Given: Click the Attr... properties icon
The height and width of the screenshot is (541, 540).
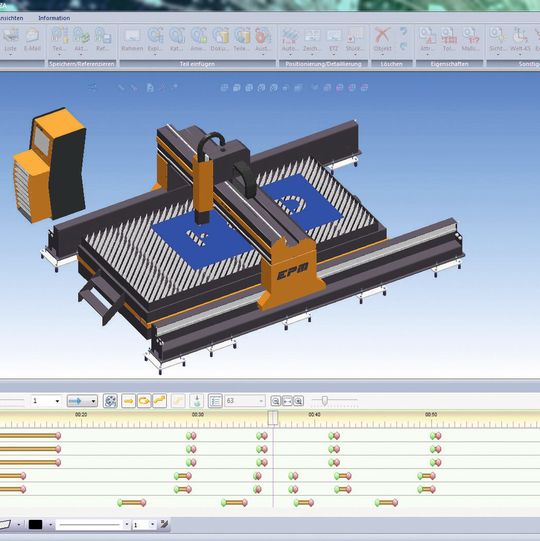Looking at the screenshot, I should 427,36.
